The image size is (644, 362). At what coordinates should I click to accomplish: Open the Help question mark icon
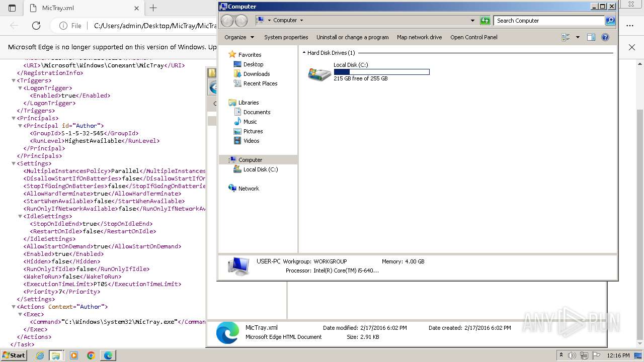(605, 37)
